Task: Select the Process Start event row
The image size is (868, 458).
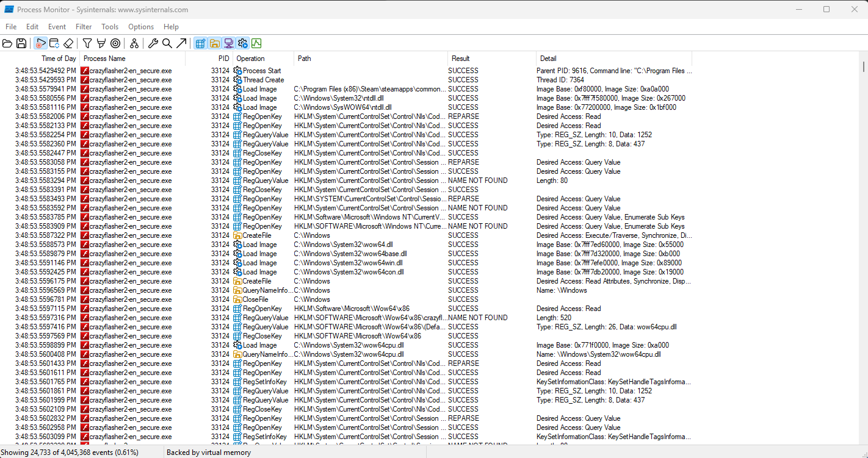Action: pos(261,71)
